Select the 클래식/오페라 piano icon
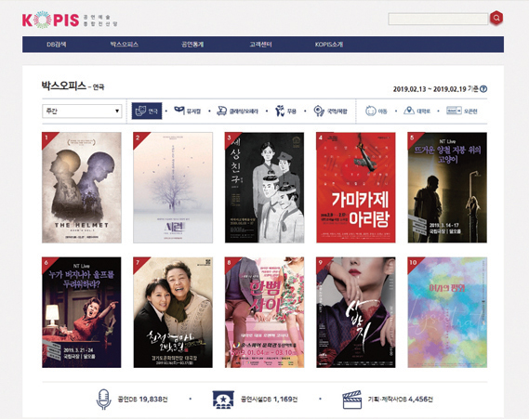Screen dimensions: 529x420 tap(221, 111)
